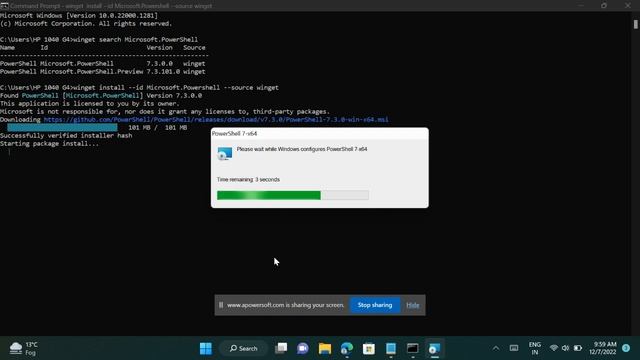Select the Windows Installer taskbar icon
The image size is (640, 360).
(434, 348)
